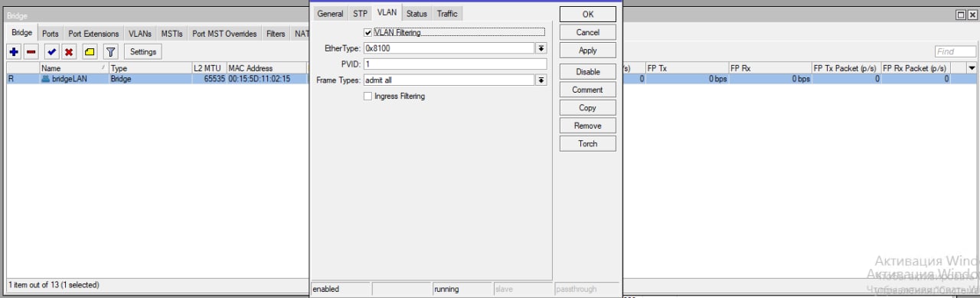Open Port Extensions tab
Viewport: 980px width, 298px height.
coord(93,34)
